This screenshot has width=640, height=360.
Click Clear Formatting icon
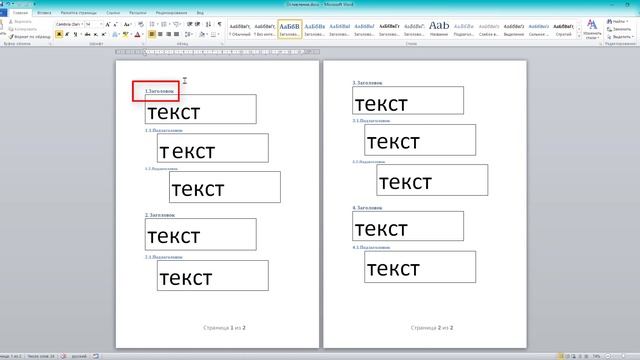click(141, 24)
